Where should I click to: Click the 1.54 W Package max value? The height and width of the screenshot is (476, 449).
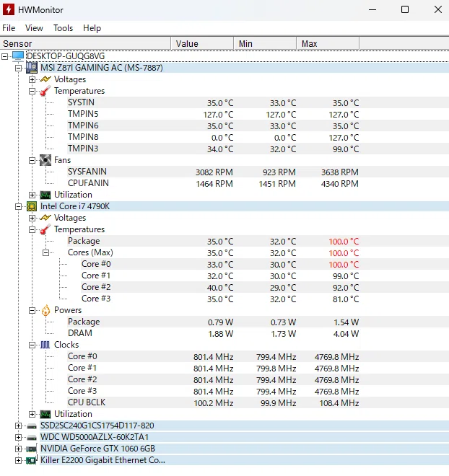tap(346, 322)
